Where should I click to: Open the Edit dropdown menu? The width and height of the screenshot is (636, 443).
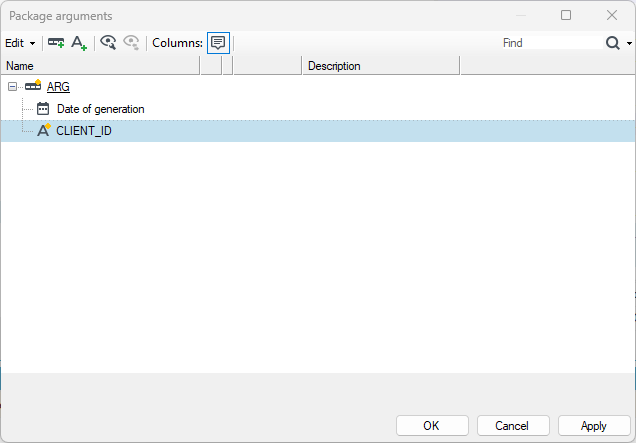click(x=20, y=43)
